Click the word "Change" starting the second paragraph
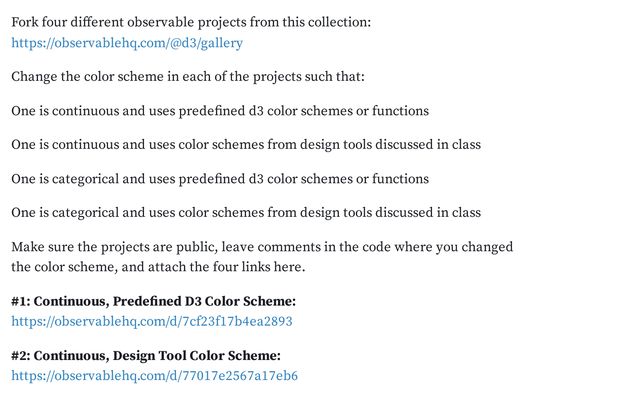The width and height of the screenshot is (640, 400). pos(36,77)
